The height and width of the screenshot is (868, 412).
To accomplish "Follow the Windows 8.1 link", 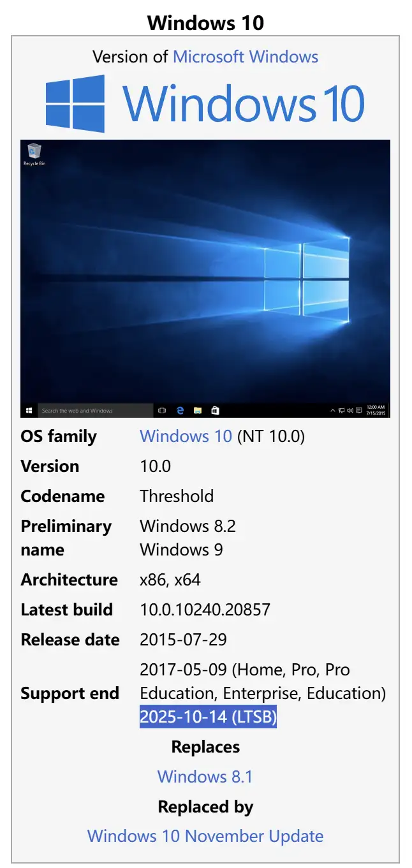I will 205,777.
